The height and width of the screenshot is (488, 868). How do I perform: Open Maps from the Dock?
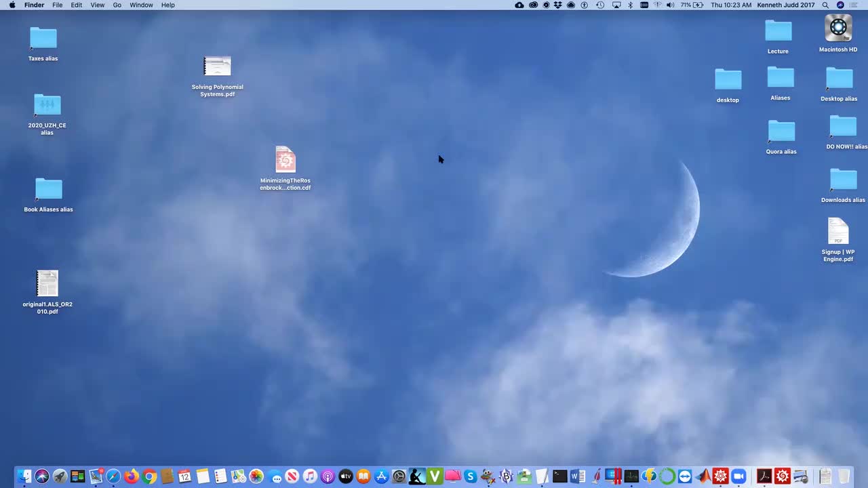(238, 476)
